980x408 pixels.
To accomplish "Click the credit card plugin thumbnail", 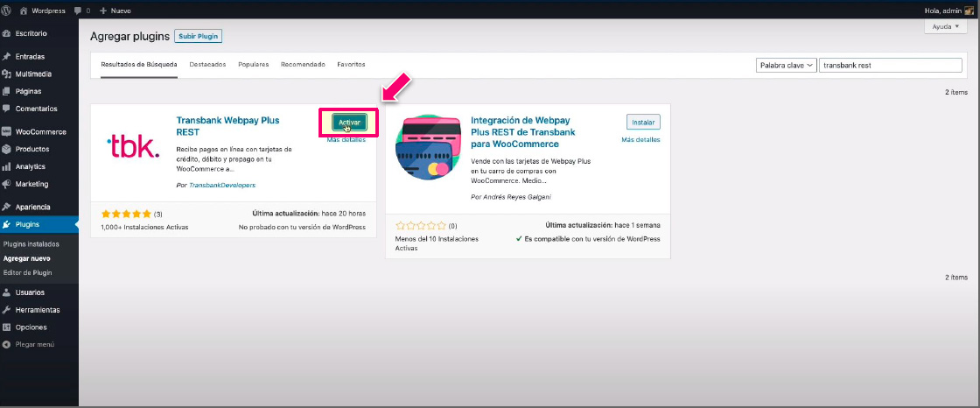I will 428,149.
